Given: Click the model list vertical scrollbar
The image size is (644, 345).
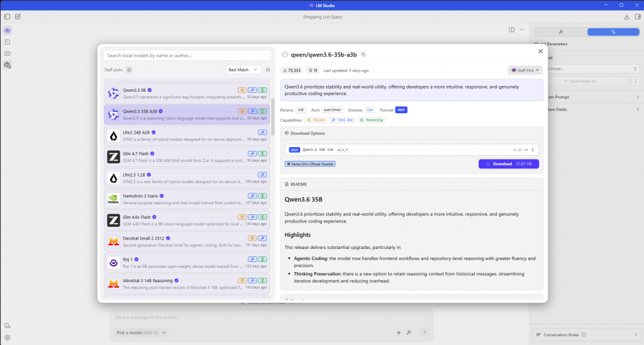Looking at the screenshot, I should tap(272, 116).
